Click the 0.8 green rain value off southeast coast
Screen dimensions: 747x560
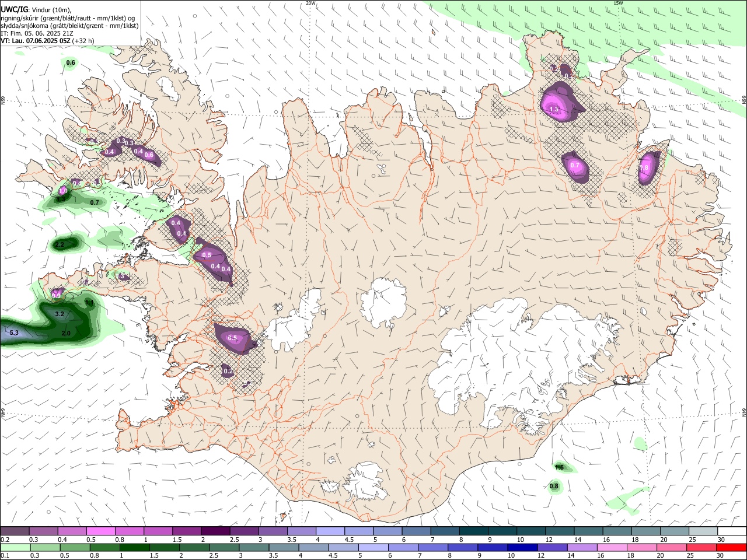coord(554,486)
